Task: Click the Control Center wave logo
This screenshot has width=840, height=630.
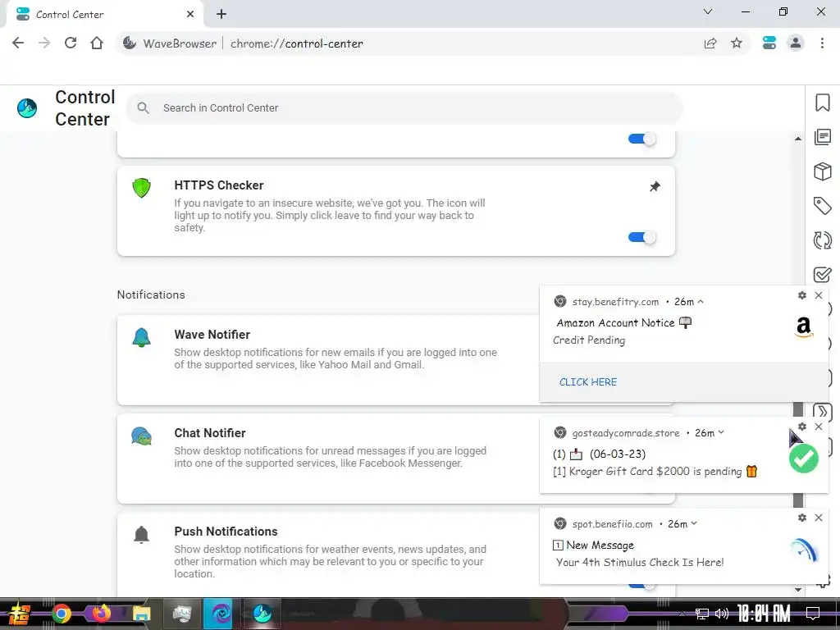Action: (27, 107)
